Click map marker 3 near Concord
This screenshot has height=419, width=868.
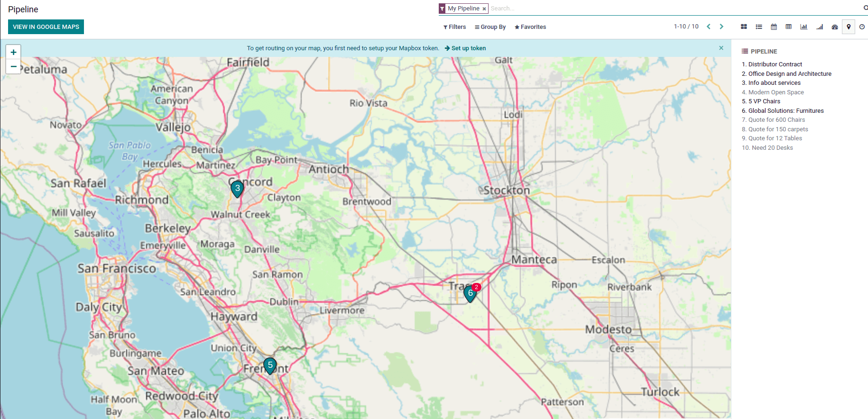237,189
